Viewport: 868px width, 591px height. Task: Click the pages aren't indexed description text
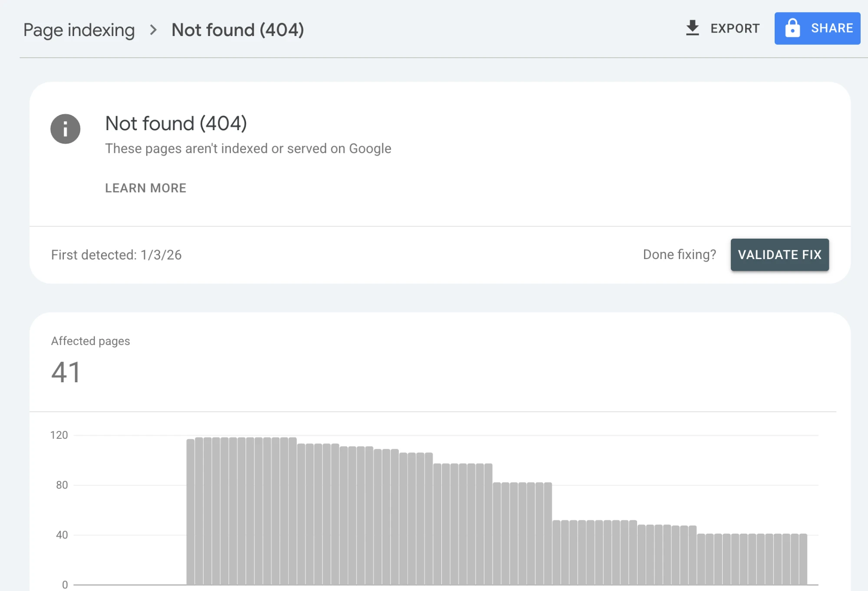point(248,148)
